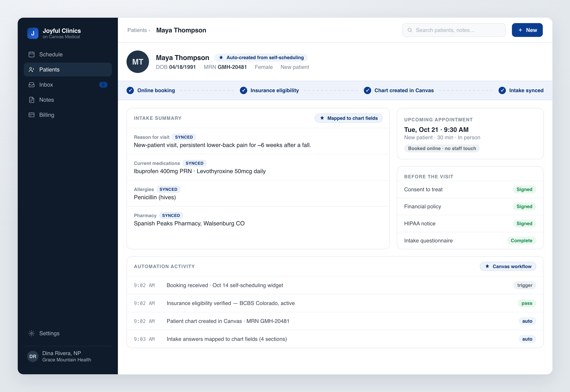
Task: Click the SYNCED tag beside Allergies
Action: pyautogui.click(x=168, y=189)
